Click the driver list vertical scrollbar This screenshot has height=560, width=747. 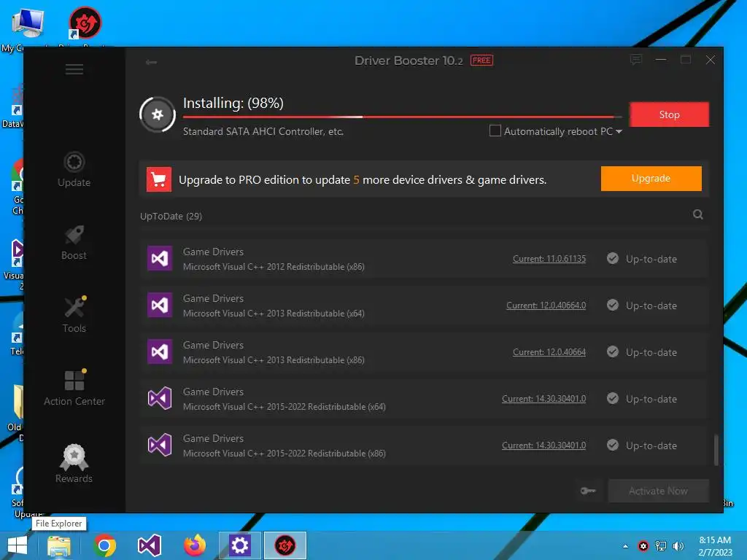click(x=716, y=449)
